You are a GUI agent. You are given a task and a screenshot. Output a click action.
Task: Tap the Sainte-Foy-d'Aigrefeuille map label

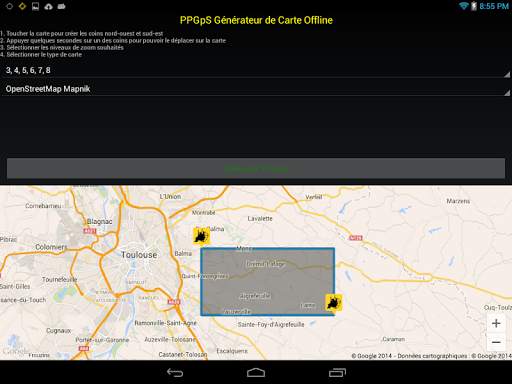(271, 324)
